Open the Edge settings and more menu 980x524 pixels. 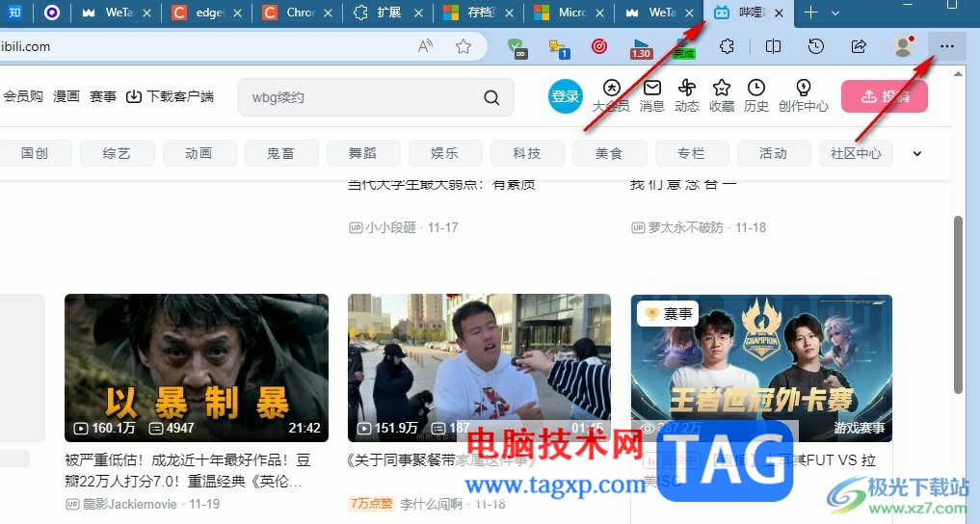pyautogui.click(x=947, y=46)
